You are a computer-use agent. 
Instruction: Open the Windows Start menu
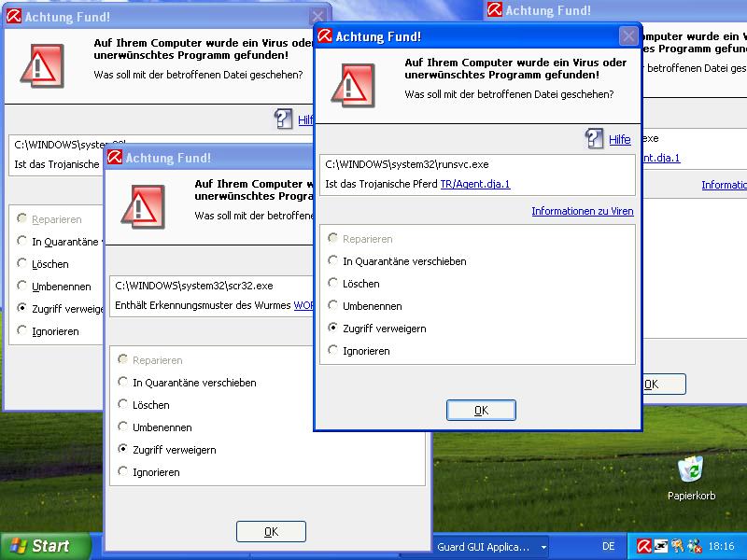pyautogui.click(x=45, y=546)
